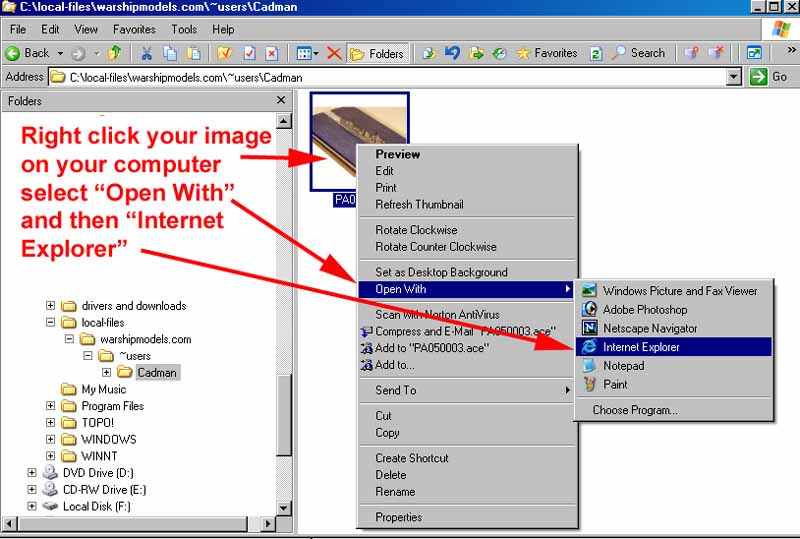The width and height of the screenshot is (800, 539).
Task: Collapse the local-files tree node
Action: tap(51, 323)
